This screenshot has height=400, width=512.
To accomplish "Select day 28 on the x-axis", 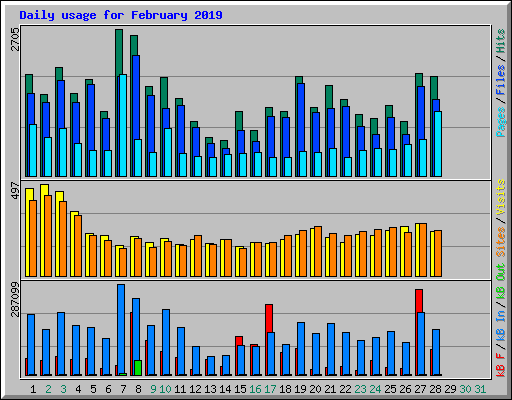I will click(435, 389).
